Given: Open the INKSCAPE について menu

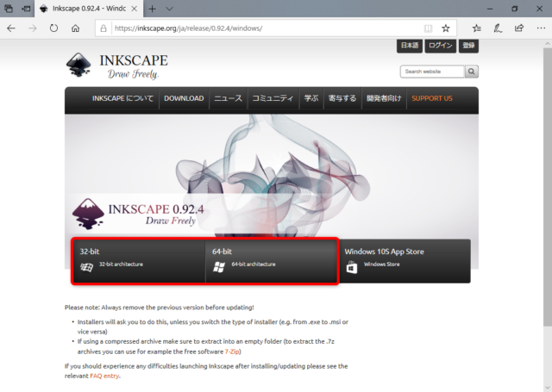Looking at the screenshot, I should [x=122, y=98].
